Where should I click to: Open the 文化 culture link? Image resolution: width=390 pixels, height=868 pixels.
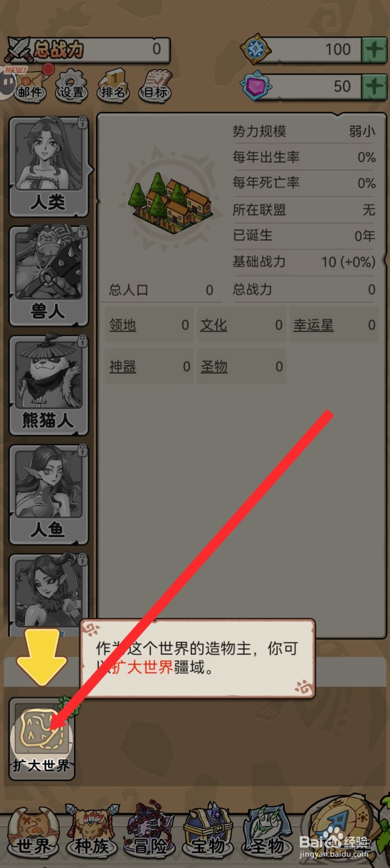point(214,325)
